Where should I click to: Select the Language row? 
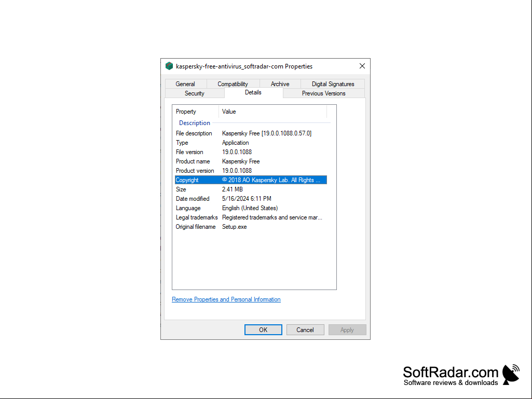[x=251, y=208]
